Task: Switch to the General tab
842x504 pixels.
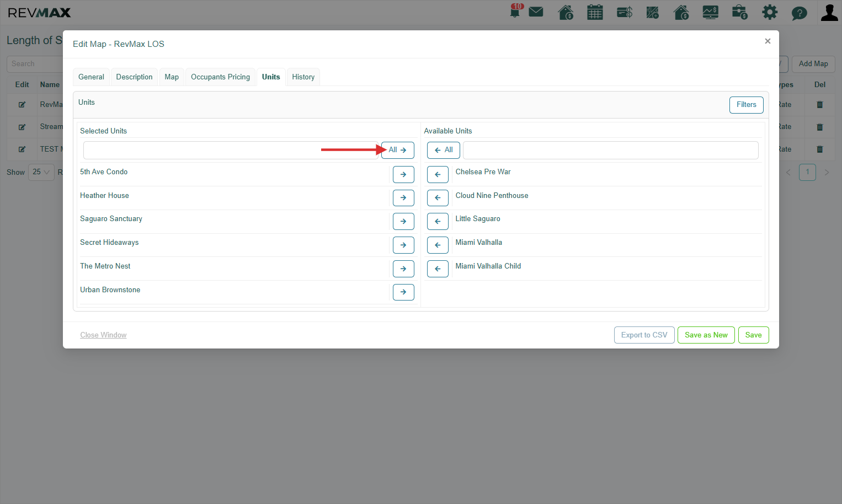Action: [91, 77]
